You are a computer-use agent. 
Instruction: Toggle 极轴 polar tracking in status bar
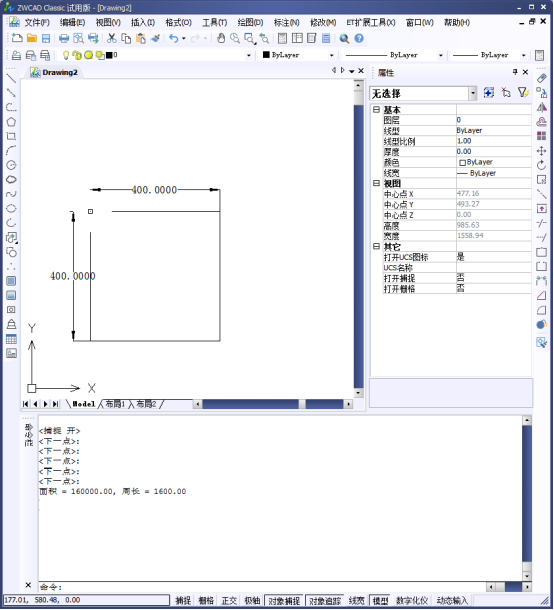(252, 600)
